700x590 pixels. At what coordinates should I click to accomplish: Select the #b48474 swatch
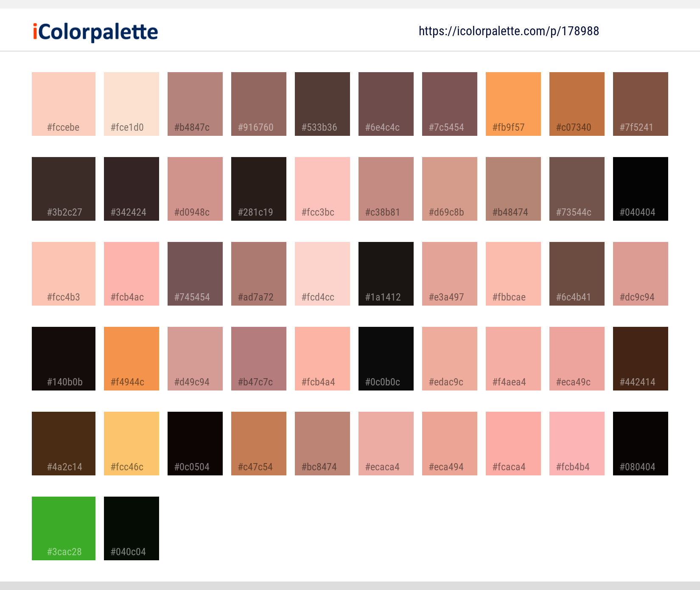[513, 189]
